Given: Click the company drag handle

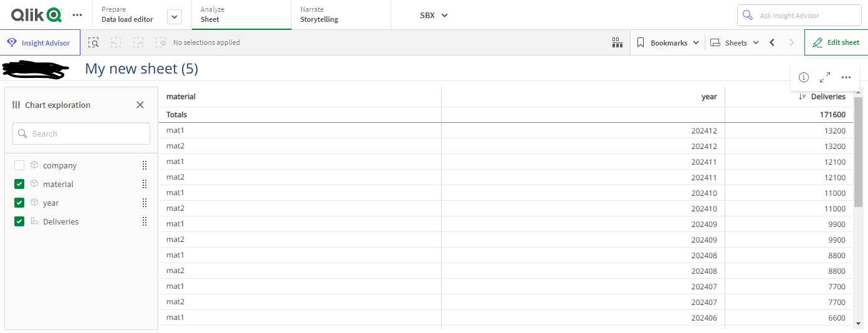Looking at the screenshot, I should coord(145,165).
